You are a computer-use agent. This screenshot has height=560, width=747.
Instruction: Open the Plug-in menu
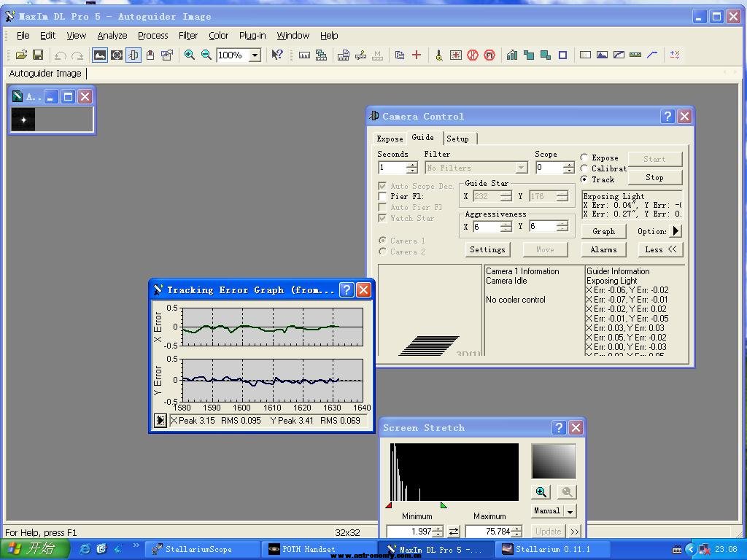coord(252,35)
